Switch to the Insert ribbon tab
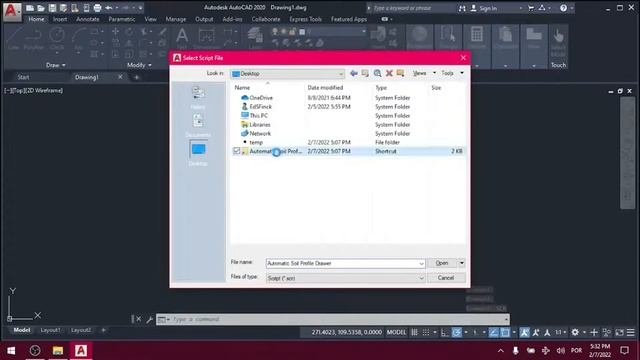 click(60, 19)
